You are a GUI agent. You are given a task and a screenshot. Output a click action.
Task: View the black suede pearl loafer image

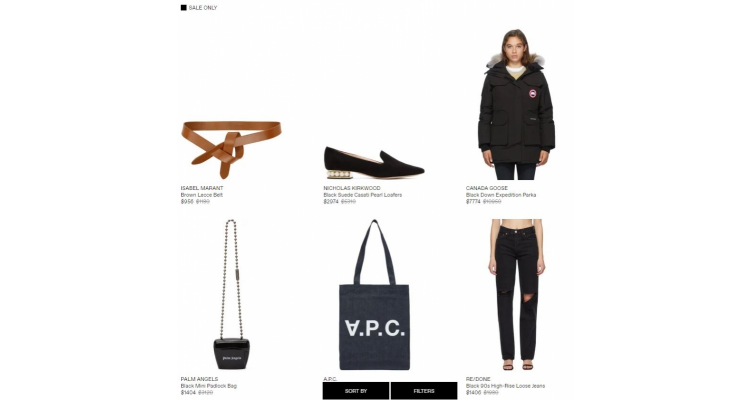374,163
